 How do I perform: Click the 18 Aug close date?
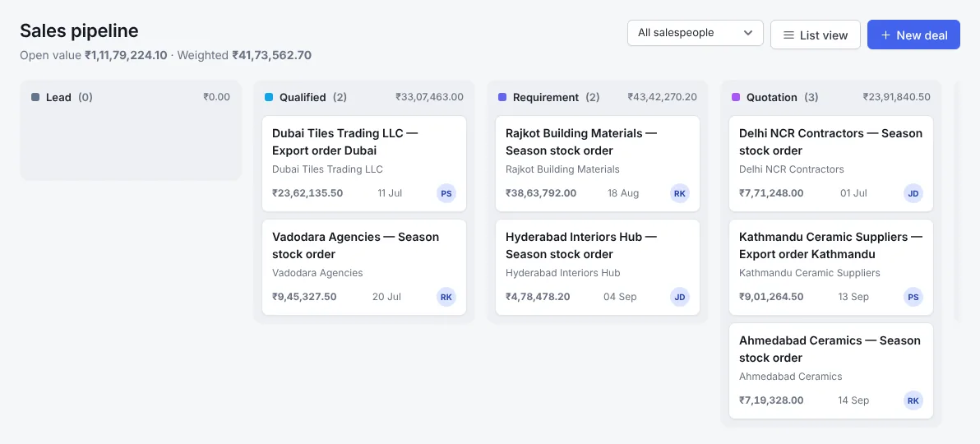(623, 193)
